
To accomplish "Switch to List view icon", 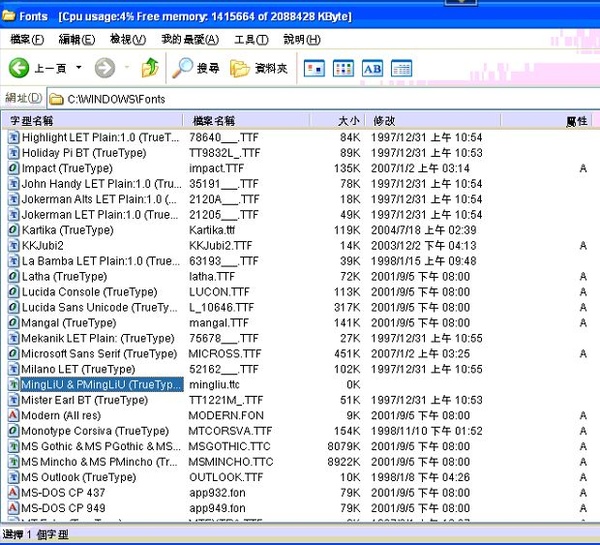I will [343, 69].
